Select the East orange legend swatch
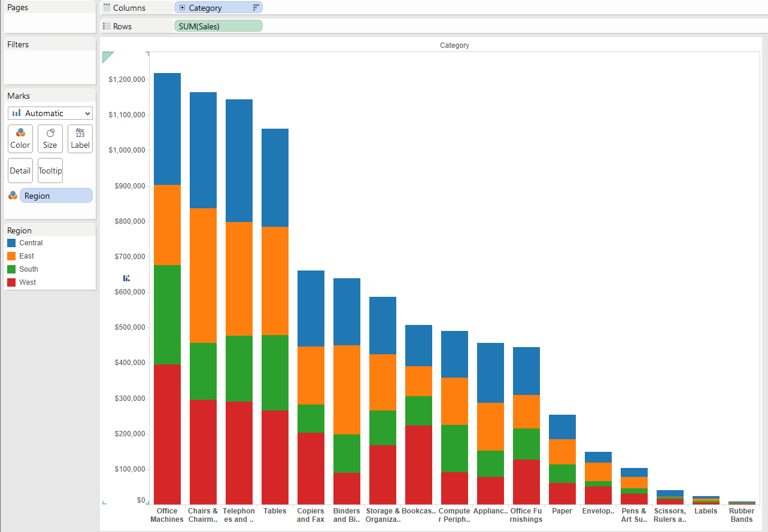This screenshot has height=532, width=768. [11, 256]
